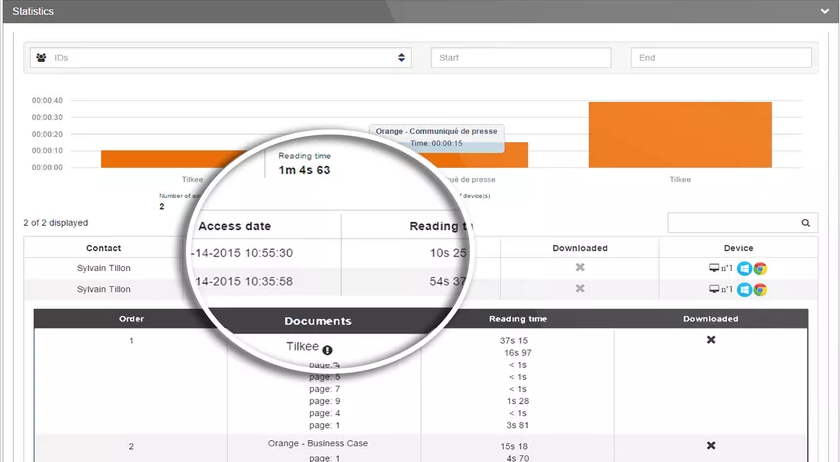The image size is (840, 462).
Task: Select the Tilkee document name
Action: 302,346
